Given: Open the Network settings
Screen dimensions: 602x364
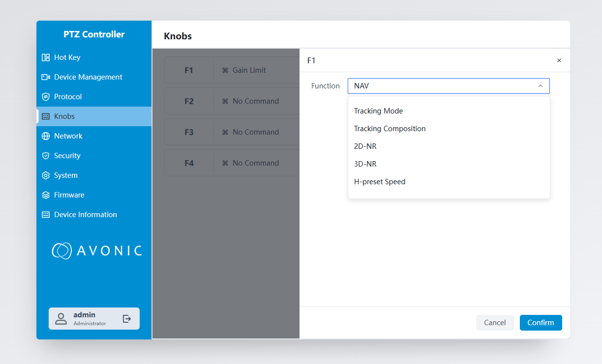Looking at the screenshot, I should (x=94, y=136).
